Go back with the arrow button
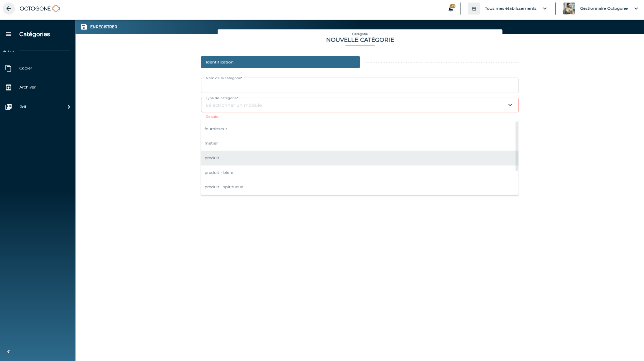This screenshot has width=644, height=361. click(9, 9)
